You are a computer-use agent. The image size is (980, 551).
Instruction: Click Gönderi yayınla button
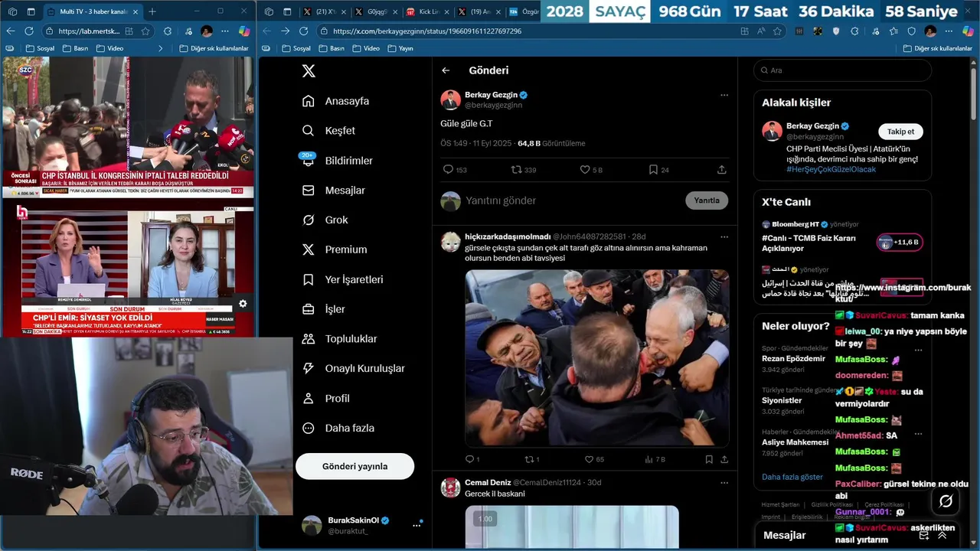(x=354, y=466)
